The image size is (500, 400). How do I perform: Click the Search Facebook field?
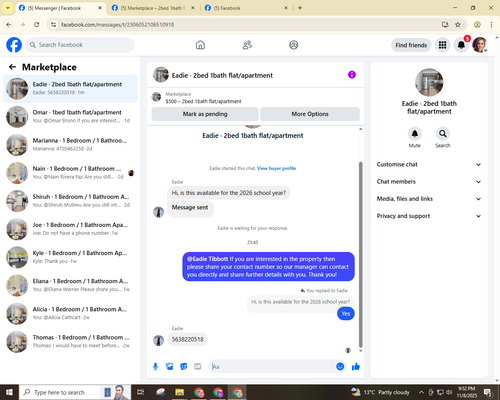click(x=80, y=45)
